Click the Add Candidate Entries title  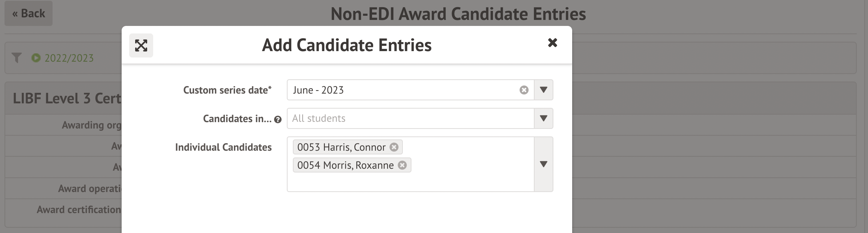(x=347, y=45)
